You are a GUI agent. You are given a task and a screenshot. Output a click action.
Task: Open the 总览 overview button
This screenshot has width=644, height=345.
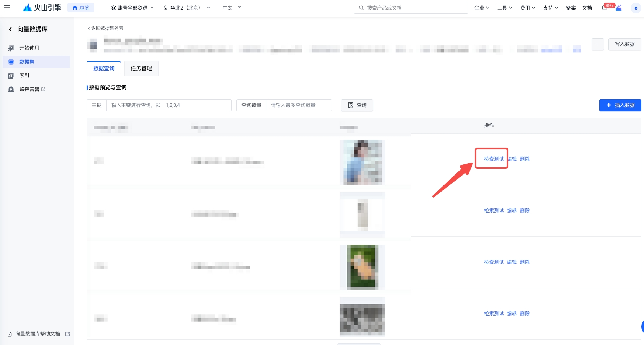tap(81, 8)
